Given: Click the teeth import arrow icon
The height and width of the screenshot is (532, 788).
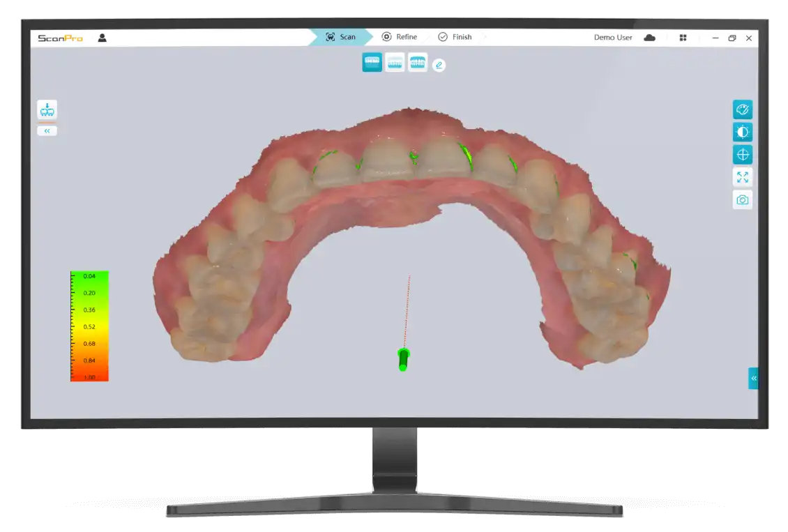Looking at the screenshot, I should coord(47,109).
